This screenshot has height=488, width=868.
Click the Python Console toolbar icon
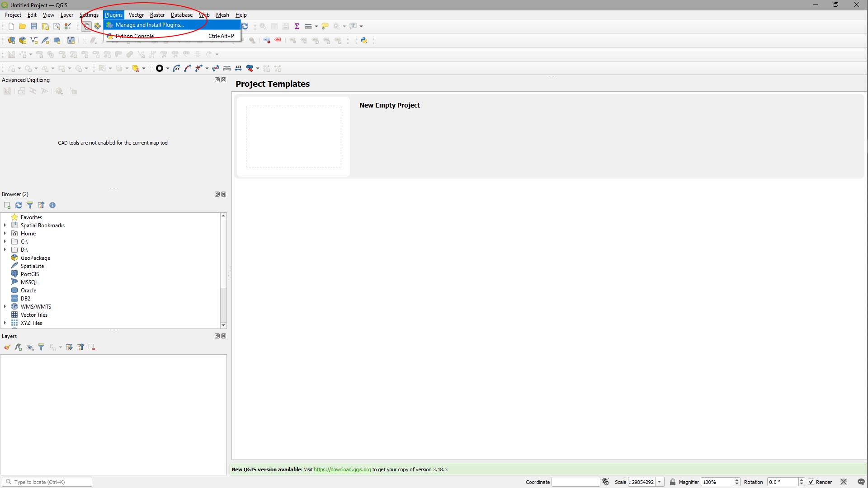tap(364, 40)
